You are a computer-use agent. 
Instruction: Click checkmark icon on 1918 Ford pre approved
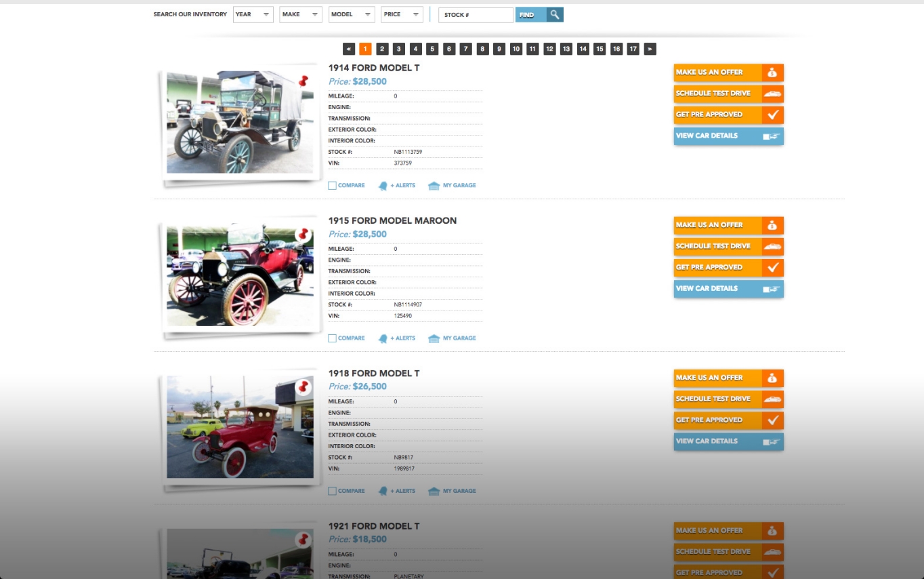(x=772, y=420)
